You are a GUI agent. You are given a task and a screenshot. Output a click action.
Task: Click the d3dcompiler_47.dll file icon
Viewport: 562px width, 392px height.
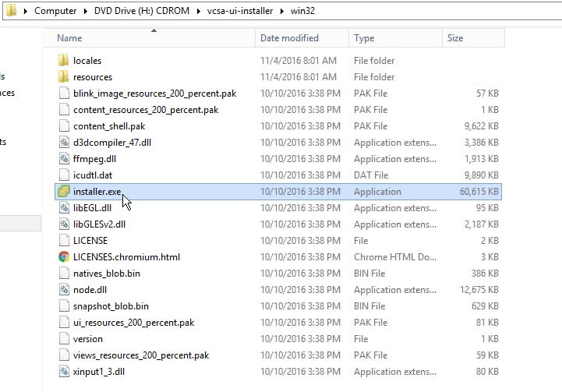pos(64,143)
